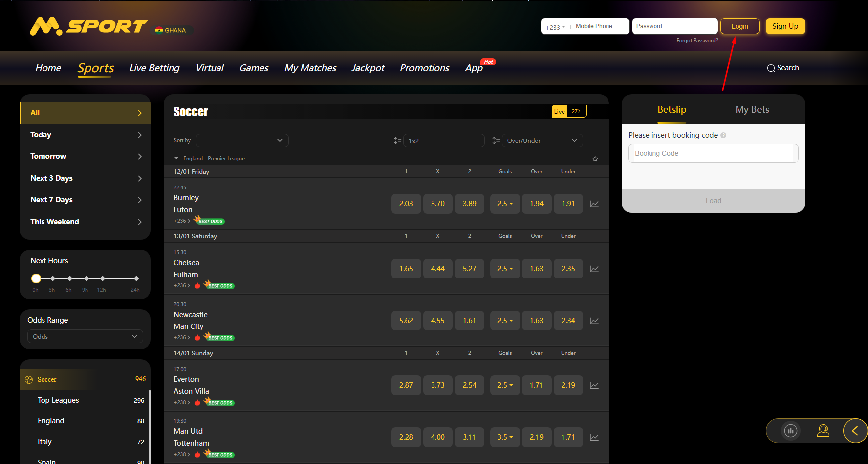Toggle Over 1.94 on Burnley match

[536, 204]
